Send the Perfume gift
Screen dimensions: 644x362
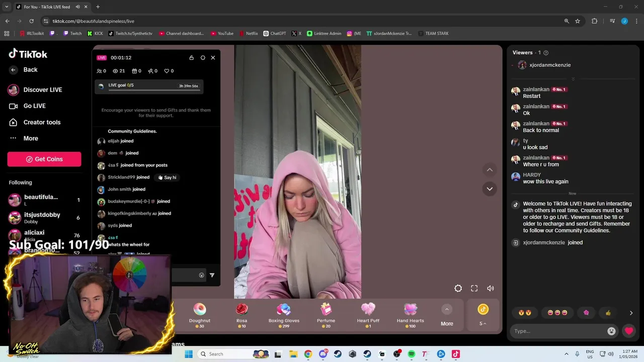[326, 316]
